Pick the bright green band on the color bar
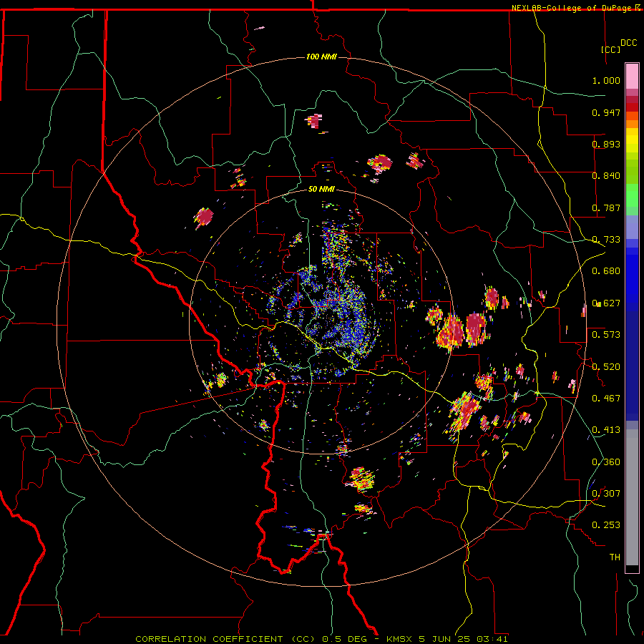 click(632, 195)
